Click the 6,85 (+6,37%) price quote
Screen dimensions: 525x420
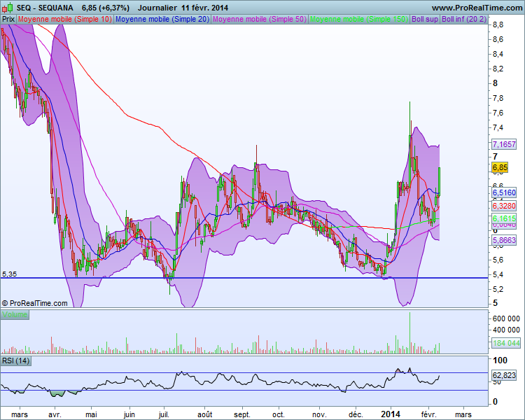pos(106,8)
